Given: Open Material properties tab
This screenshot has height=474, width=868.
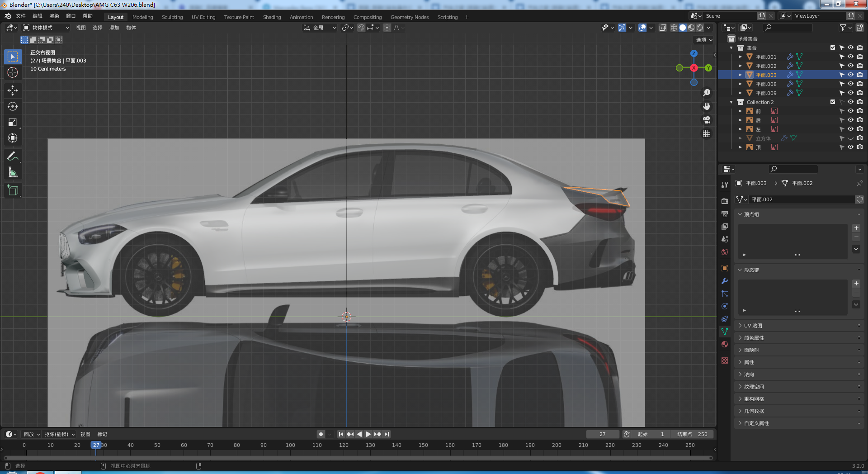Looking at the screenshot, I should (725, 344).
